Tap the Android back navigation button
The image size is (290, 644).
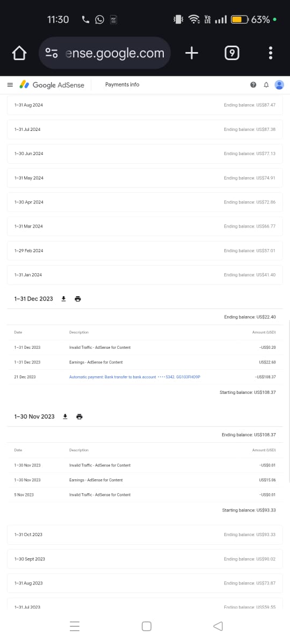point(218,626)
